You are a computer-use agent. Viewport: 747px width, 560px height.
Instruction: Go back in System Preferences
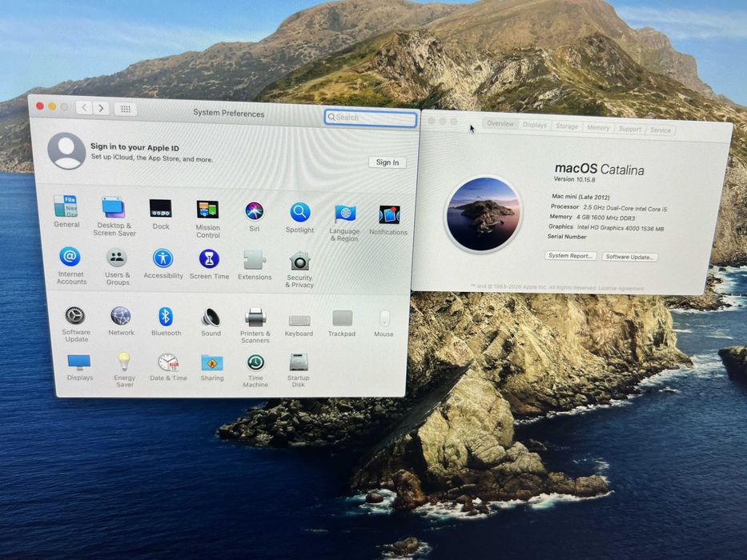[84, 108]
